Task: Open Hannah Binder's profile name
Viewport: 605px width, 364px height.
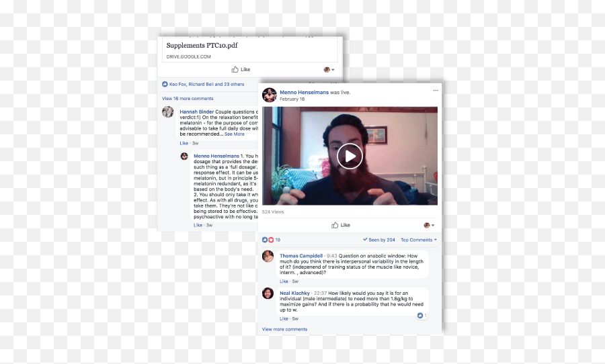Action: (197, 112)
